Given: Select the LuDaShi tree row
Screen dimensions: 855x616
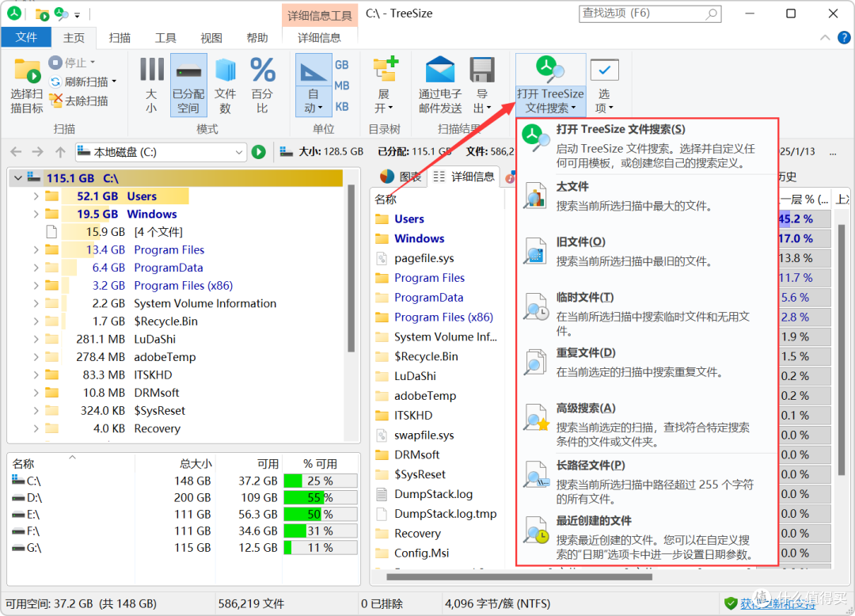Looking at the screenshot, I should [177, 339].
